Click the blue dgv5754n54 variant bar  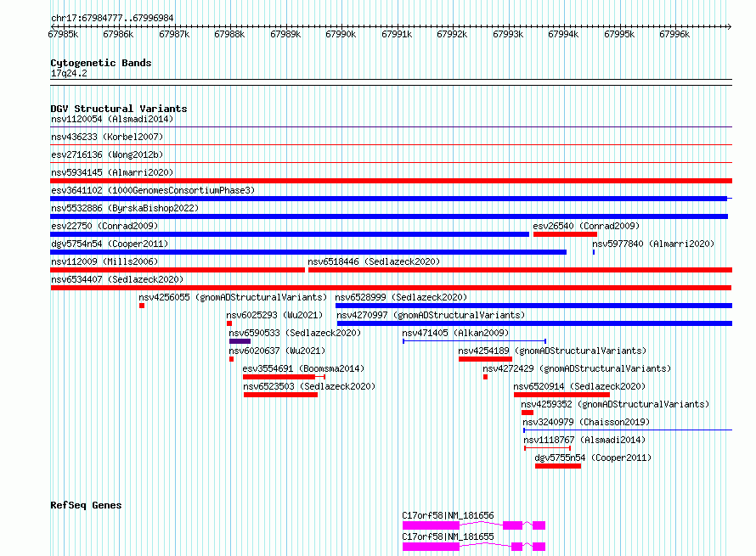pos(308,252)
